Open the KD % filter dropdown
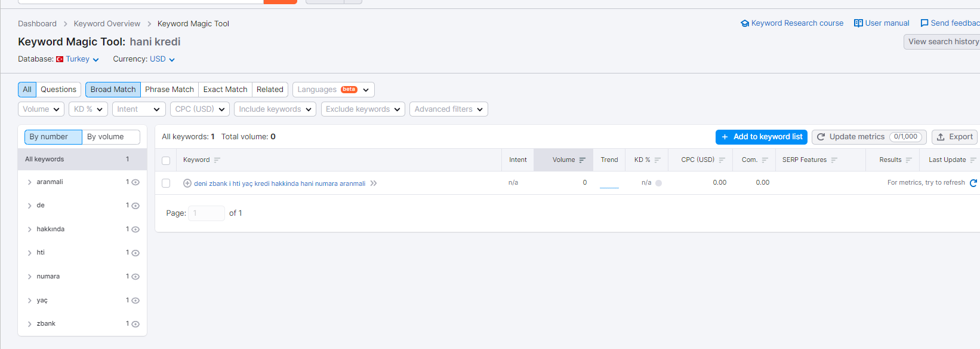 coord(88,109)
